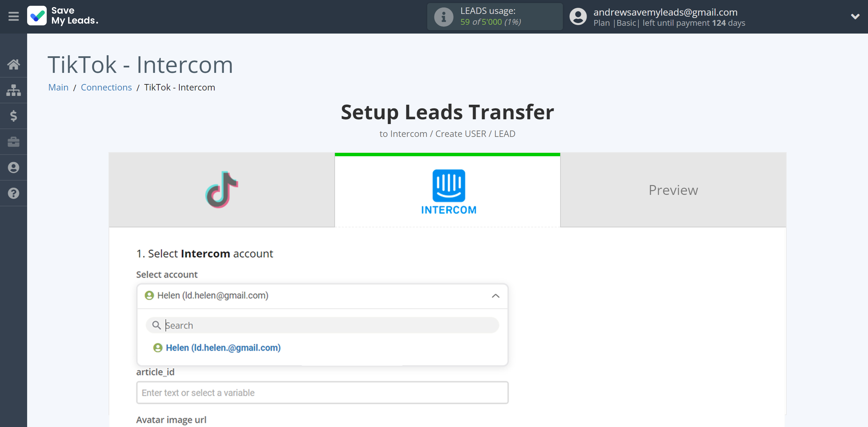Click the Connections breadcrumb link

point(106,87)
